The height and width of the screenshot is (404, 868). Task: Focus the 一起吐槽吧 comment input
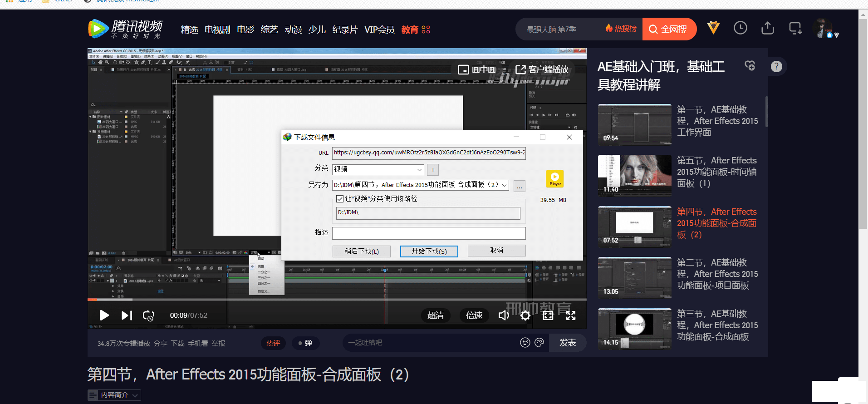431,343
